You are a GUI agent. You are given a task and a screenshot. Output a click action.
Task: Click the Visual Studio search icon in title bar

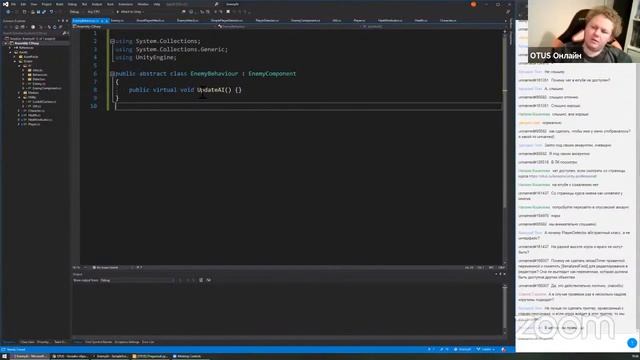coord(216,4)
